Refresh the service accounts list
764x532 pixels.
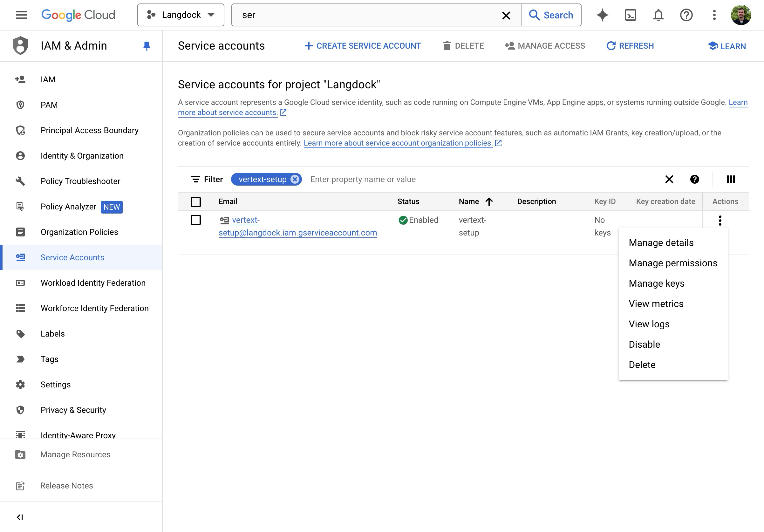point(630,46)
